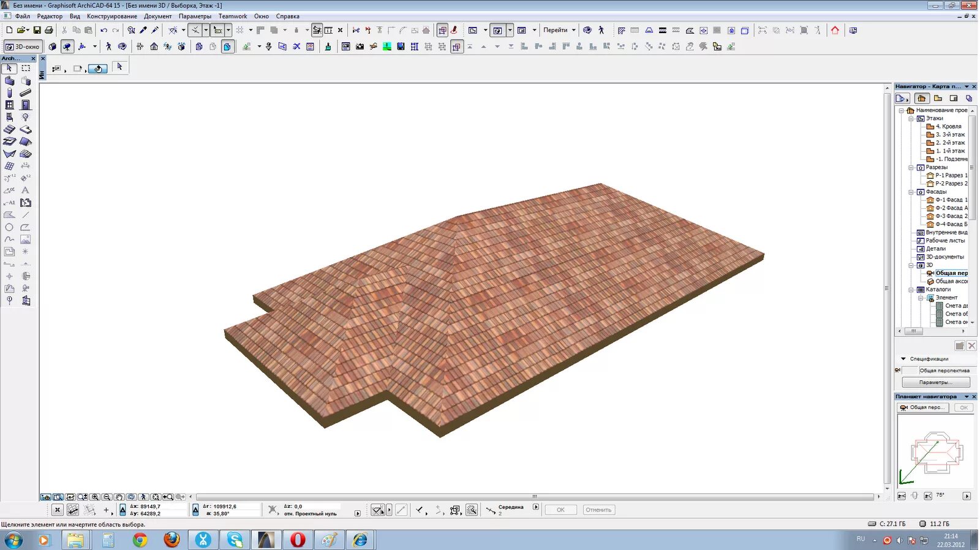Select the Window tool
This screenshot has height=550, width=980.
[x=9, y=105]
